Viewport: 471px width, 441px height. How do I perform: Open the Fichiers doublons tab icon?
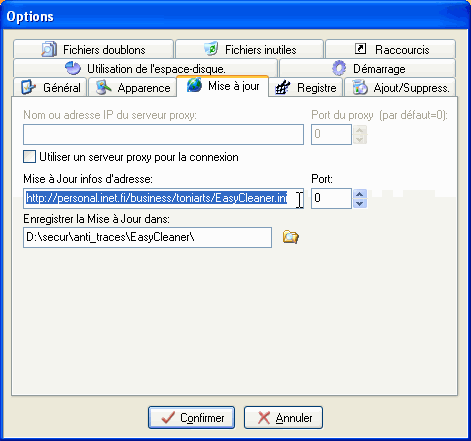click(49, 49)
